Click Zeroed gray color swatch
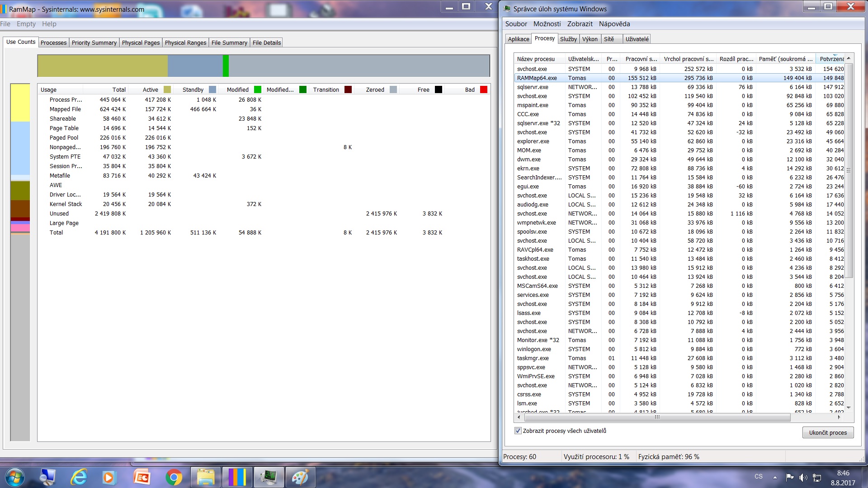Viewport: 868px width, 488px height. point(393,89)
